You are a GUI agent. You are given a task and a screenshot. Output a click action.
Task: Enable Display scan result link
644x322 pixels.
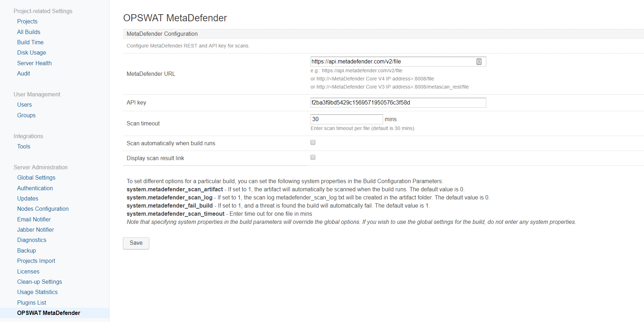(313, 157)
